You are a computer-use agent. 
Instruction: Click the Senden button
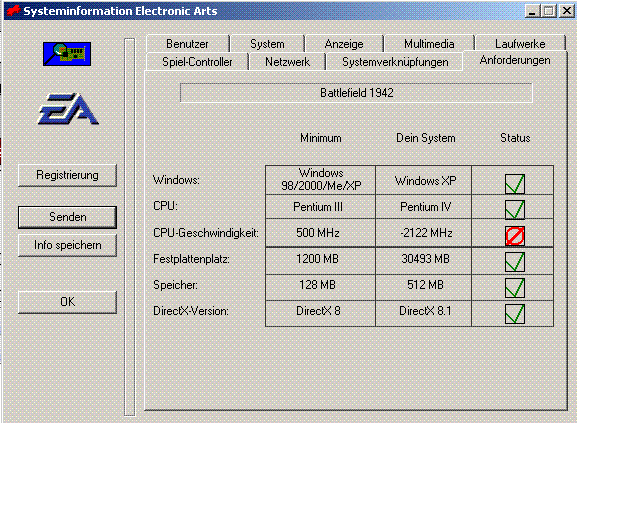click(x=68, y=217)
